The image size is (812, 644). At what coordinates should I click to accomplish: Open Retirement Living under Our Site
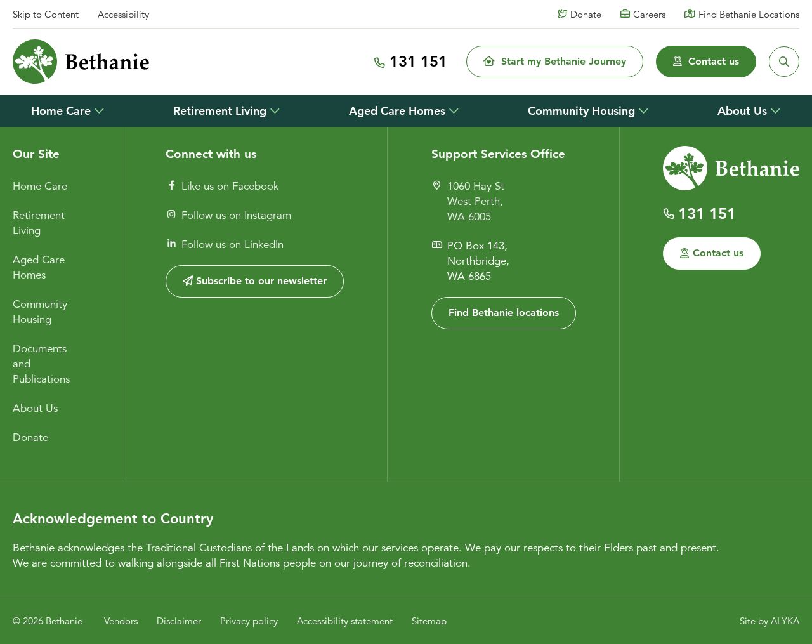(x=39, y=223)
